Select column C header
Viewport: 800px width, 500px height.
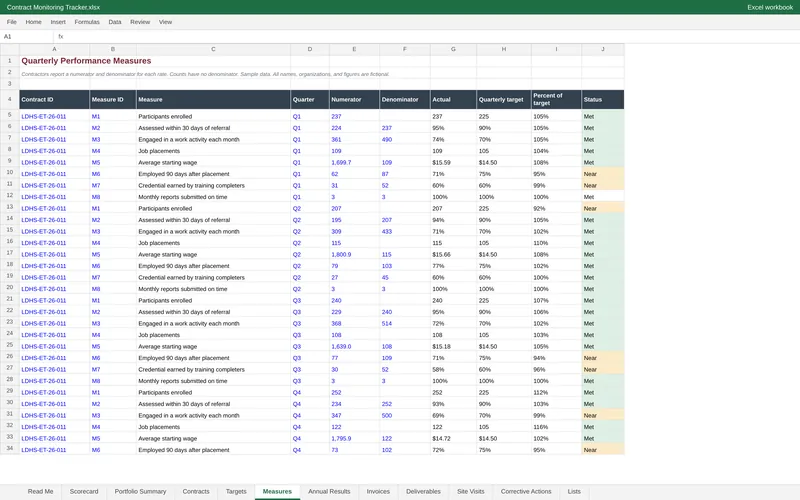point(213,49)
